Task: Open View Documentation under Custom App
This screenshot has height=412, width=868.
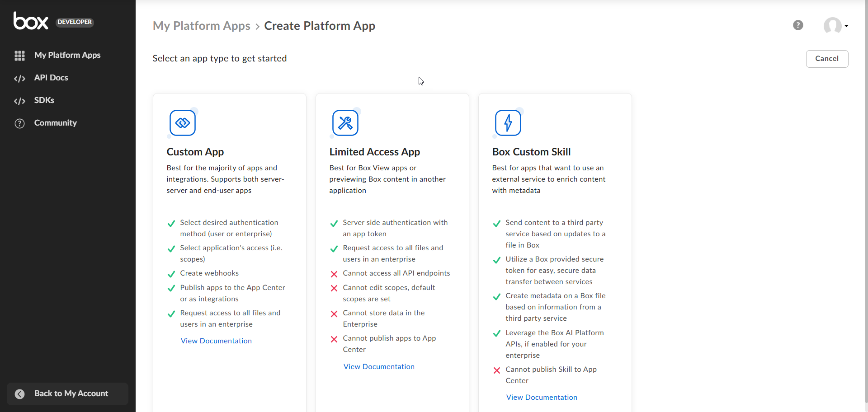Action: [x=216, y=341]
